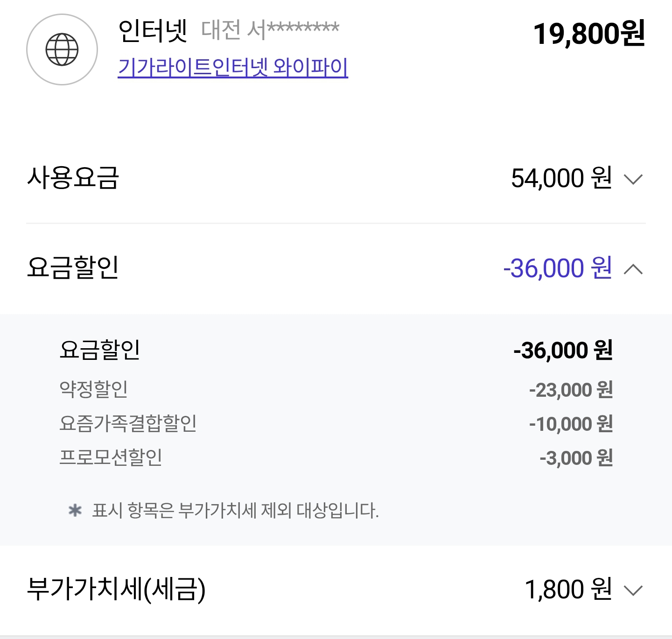Select the 사용요금 row label
Viewport: 672px width, 639px height.
point(73,178)
